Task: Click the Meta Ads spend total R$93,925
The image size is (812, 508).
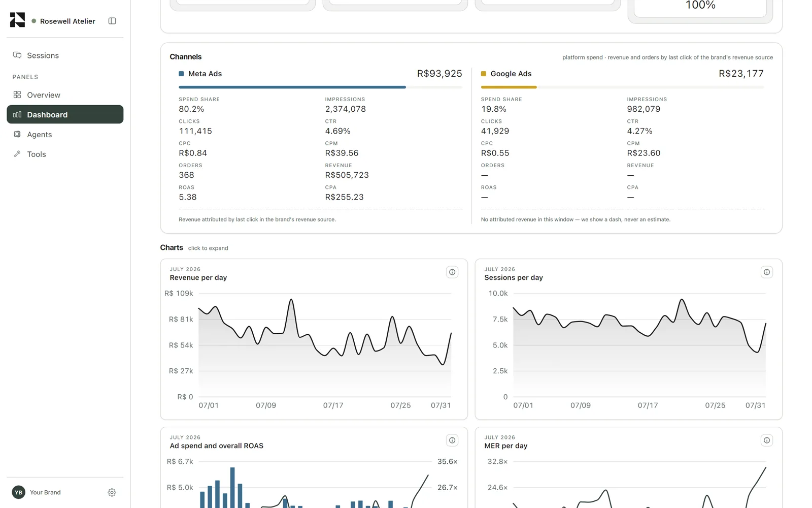Action: tap(439, 74)
